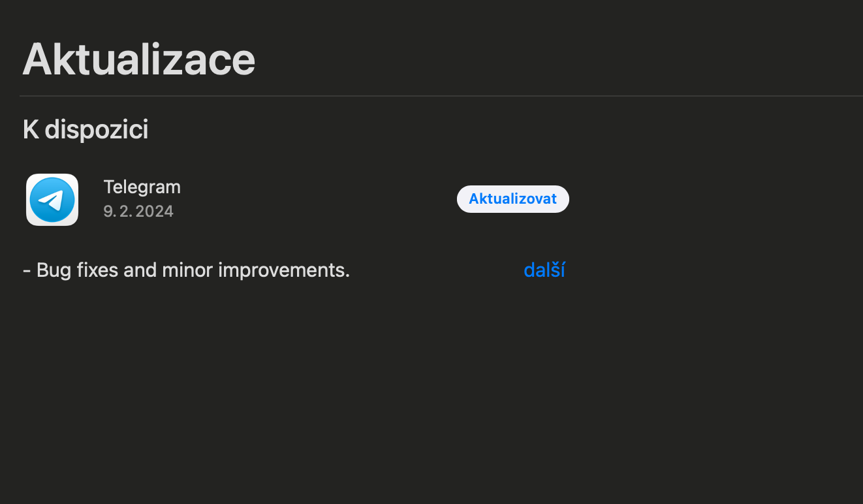The height and width of the screenshot is (504, 863).
Task: Tap the blue další link
Action: (544, 270)
